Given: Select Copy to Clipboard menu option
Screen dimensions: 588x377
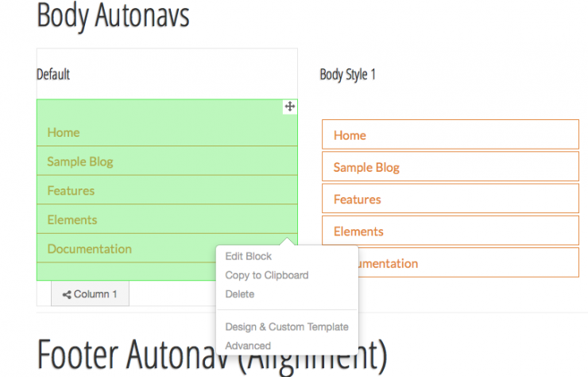Looking at the screenshot, I should point(267,275).
